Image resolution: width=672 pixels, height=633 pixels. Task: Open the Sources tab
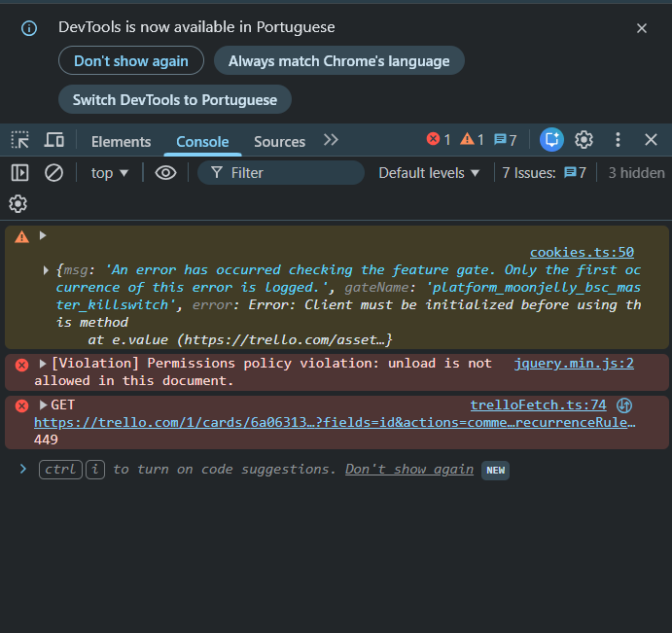point(279,141)
